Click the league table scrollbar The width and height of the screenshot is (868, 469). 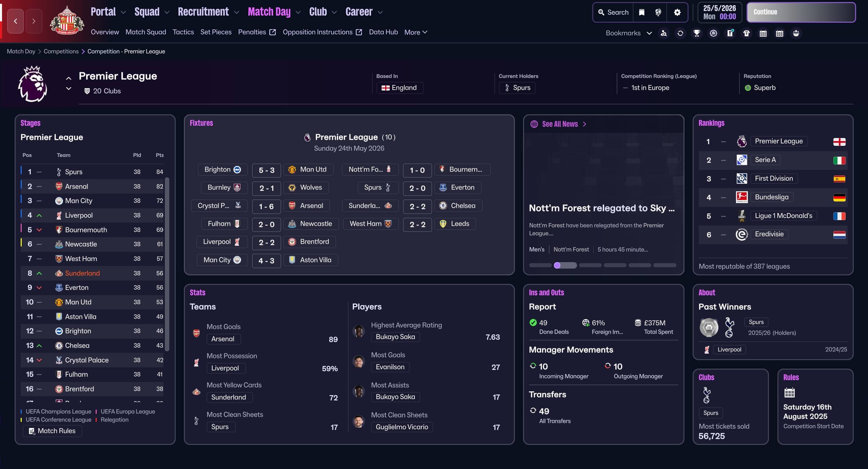click(x=167, y=264)
